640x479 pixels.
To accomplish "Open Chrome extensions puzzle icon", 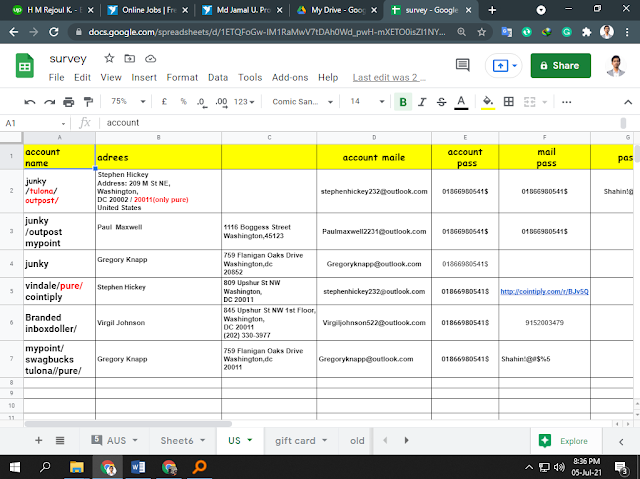I will 587,32.
